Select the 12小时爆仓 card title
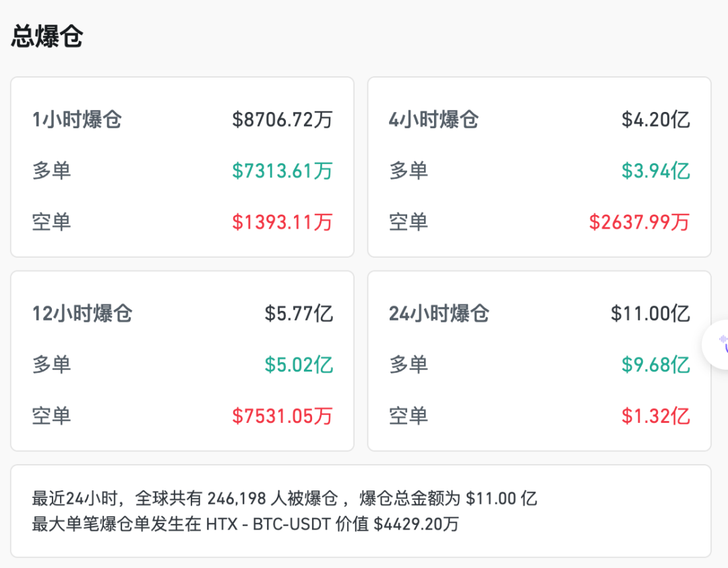This screenshot has height=568, width=728. (x=82, y=314)
